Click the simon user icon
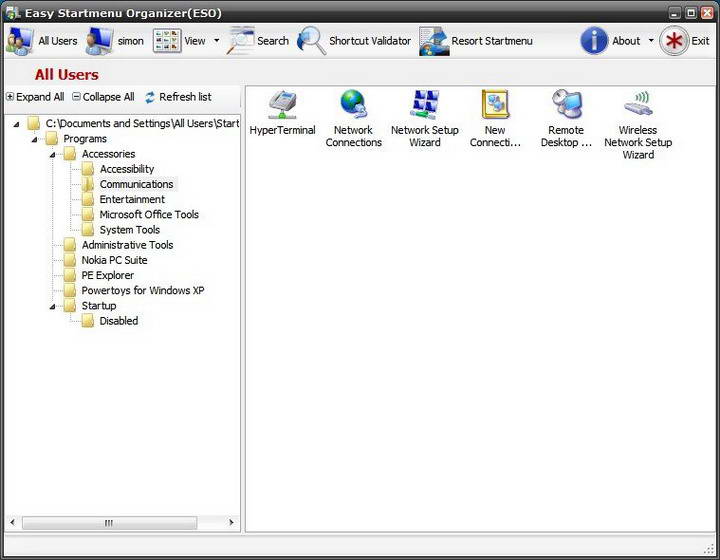 (99, 41)
